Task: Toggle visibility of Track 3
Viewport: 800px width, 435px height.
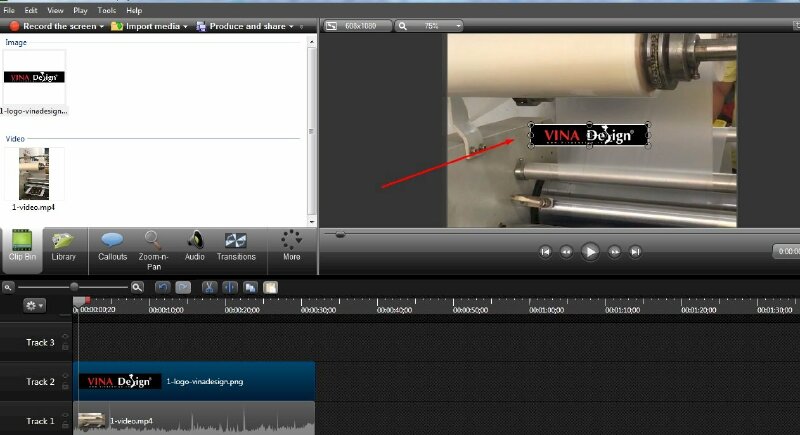Action: click(65, 337)
